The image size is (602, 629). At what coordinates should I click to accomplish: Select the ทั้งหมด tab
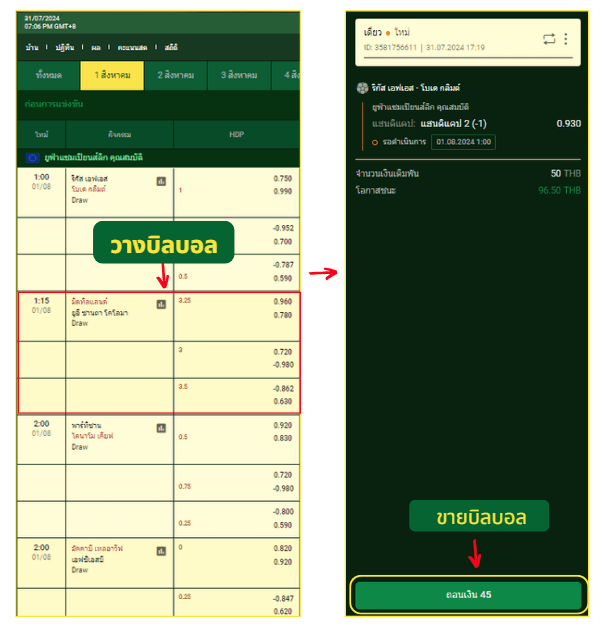coord(49,75)
